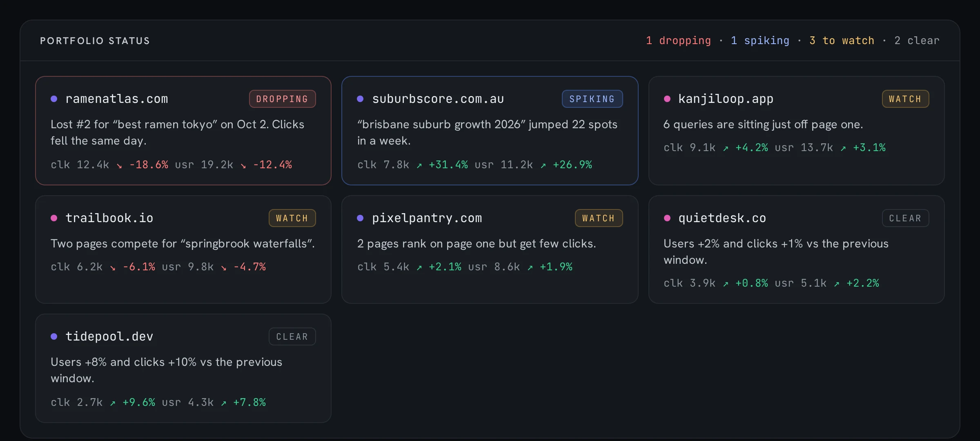The width and height of the screenshot is (980, 441).
Task: Filter by '2 clear' in header summary
Action: coord(917,40)
